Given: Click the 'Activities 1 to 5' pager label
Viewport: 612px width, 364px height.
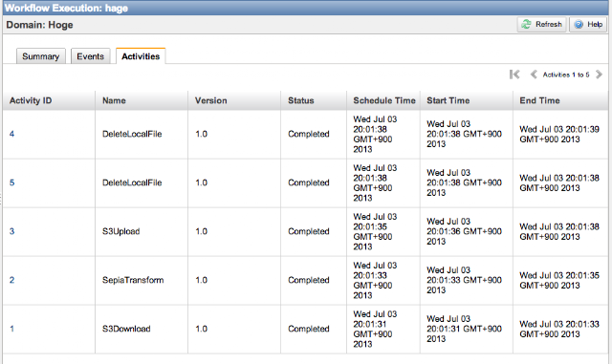Looking at the screenshot, I should [566, 75].
